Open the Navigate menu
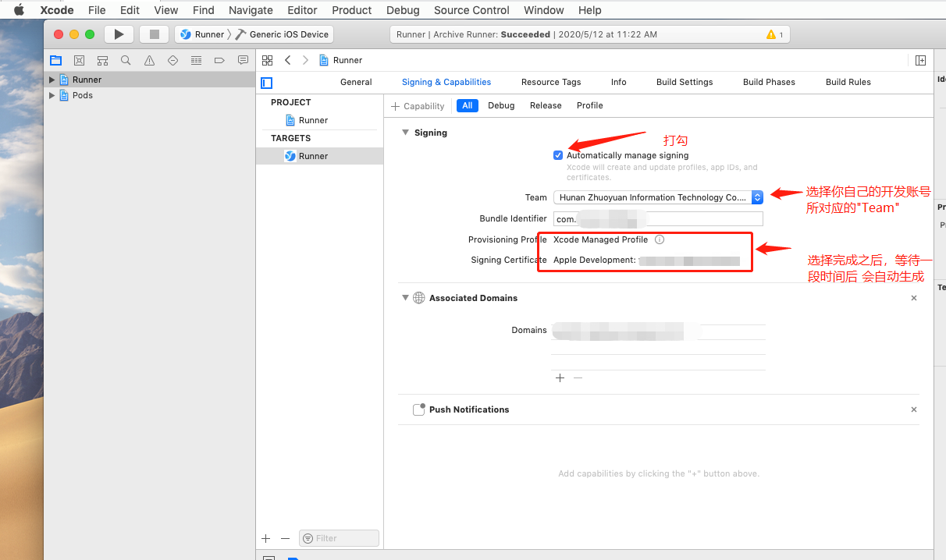Screen dimensions: 946x560 pos(251,10)
